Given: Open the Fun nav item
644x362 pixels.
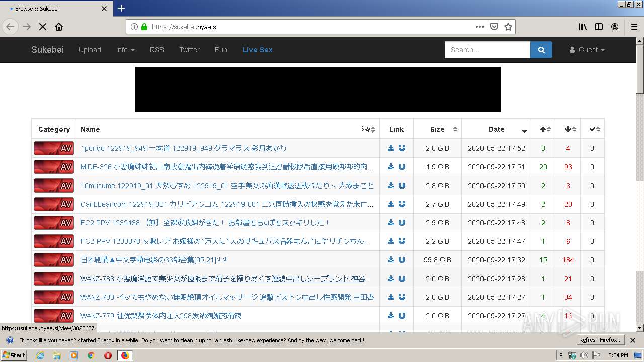Looking at the screenshot, I should tap(221, 50).
